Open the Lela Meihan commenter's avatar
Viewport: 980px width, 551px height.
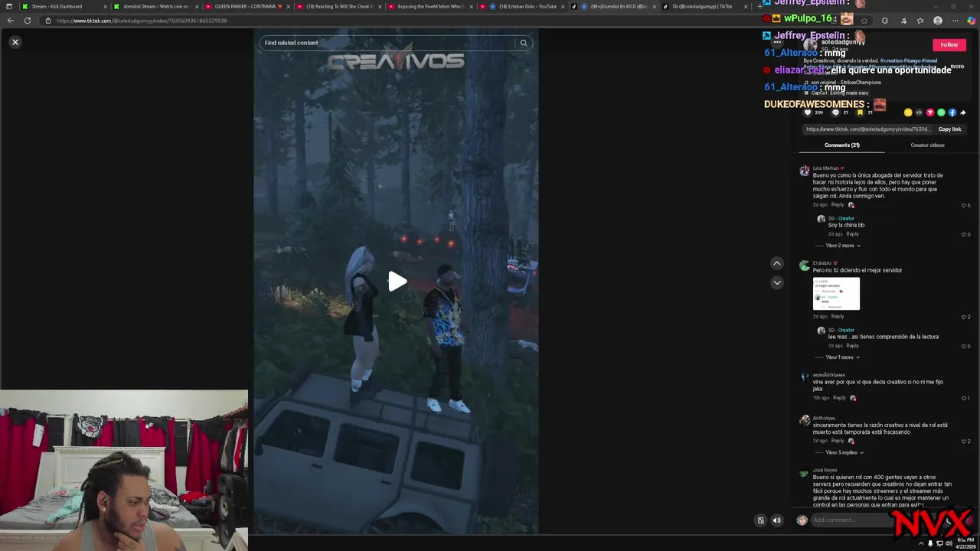pyautogui.click(x=804, y=171)
